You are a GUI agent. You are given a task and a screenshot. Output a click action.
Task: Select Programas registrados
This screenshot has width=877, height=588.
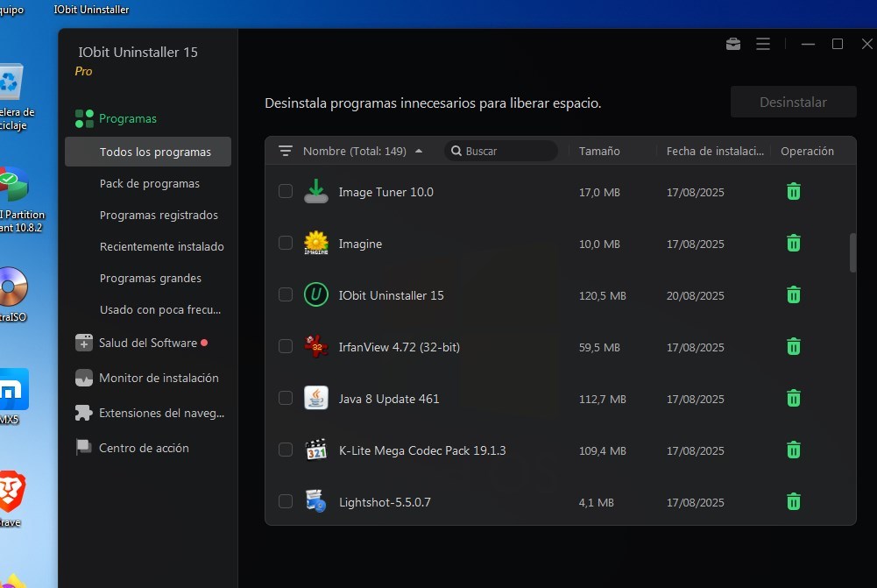pyautogui.click(x=159, y=215)
